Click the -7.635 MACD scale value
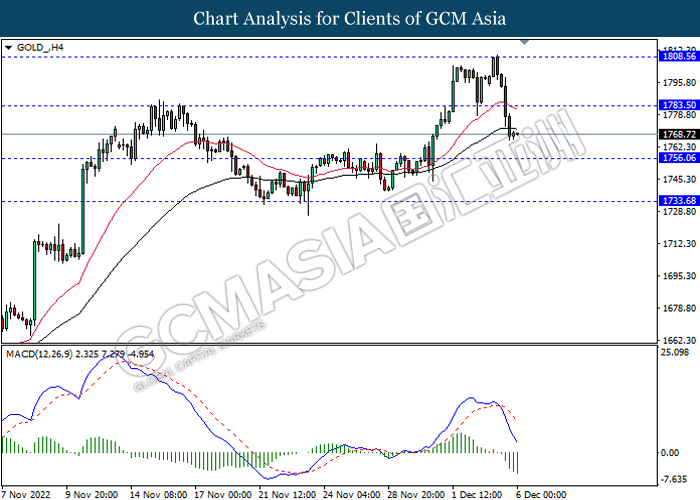This screenshot has width=700, height=500. (x=674, y=479)
